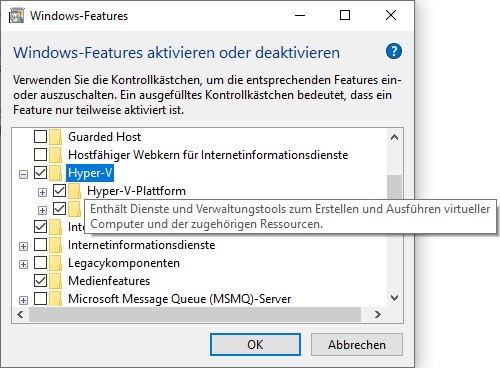
Task: Confirm changes with the OK button
Action: pos(255,344)
